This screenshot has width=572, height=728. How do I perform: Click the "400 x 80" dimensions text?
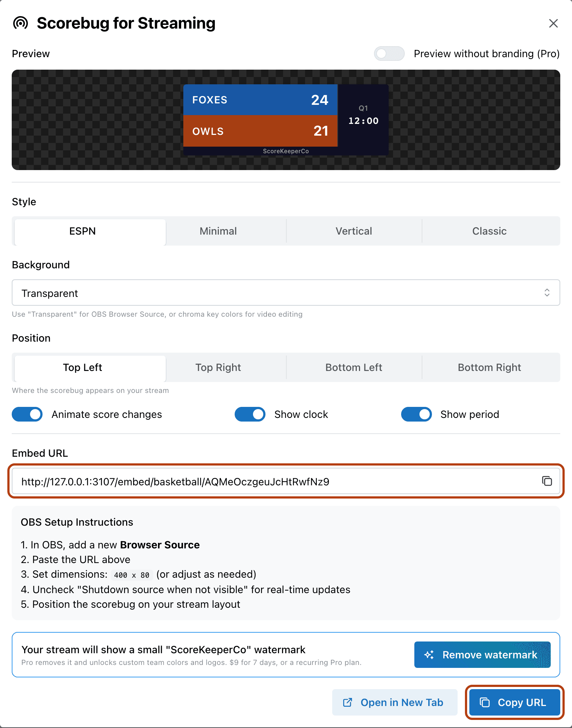[132, 575]
